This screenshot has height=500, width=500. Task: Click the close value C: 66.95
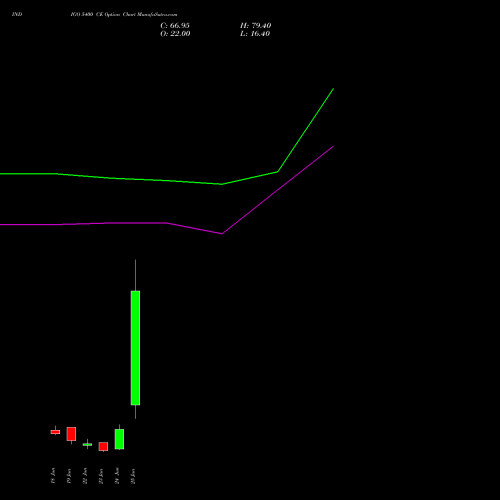tap(175, 26)
